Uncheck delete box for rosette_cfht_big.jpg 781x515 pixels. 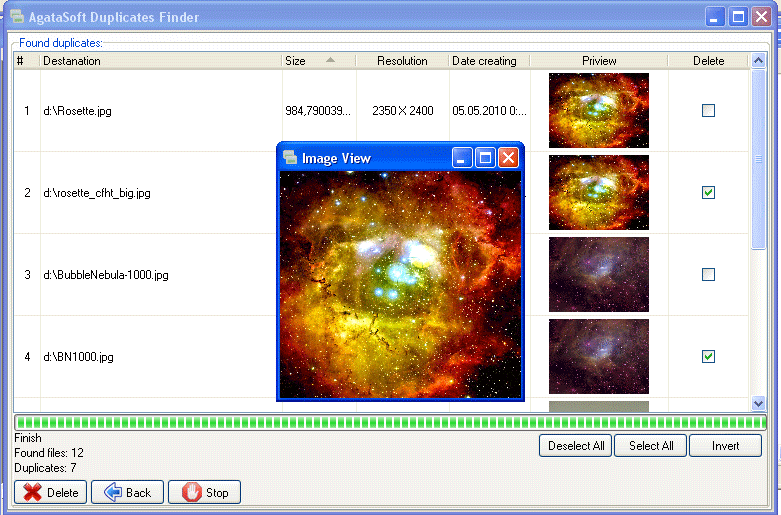[x=708, y=193]
